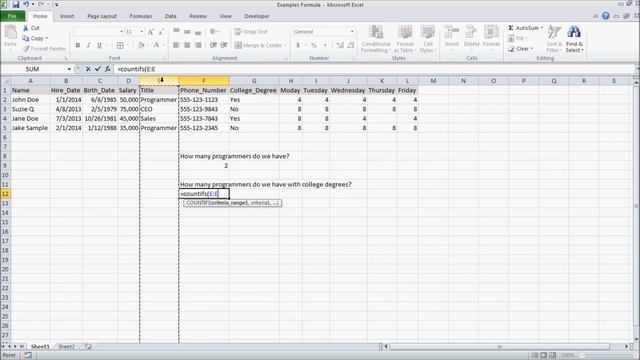Open Sort & Filter menu
The height and width of the screenshot is (360, 640).
pyautogui.click(x=554, y=38)
